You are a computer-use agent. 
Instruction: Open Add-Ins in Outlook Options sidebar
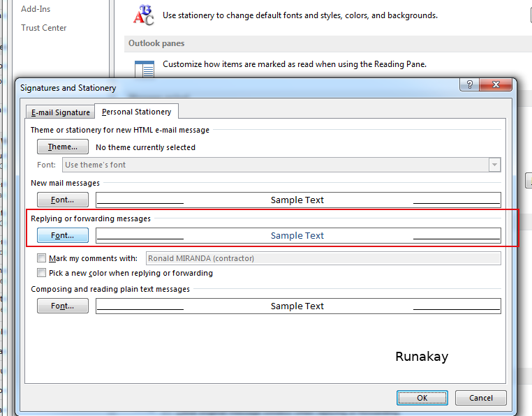pos(36,9)
